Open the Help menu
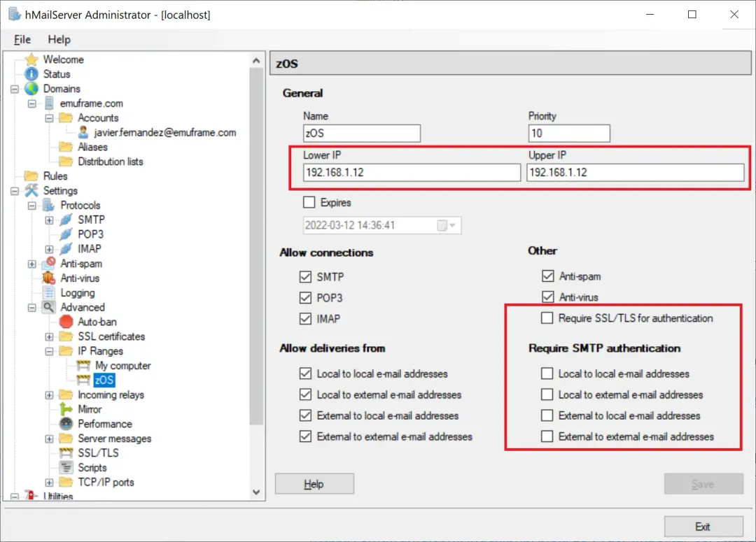 tap(59, 39)
